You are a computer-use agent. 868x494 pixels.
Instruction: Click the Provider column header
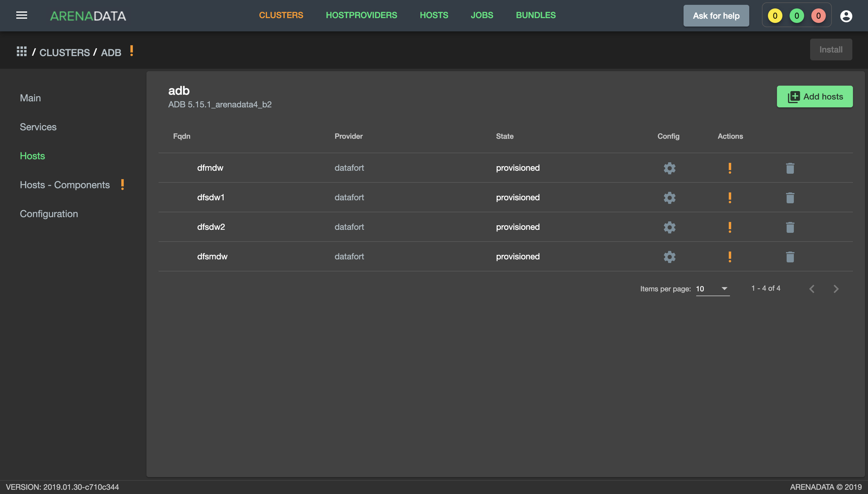click(348, 136)
